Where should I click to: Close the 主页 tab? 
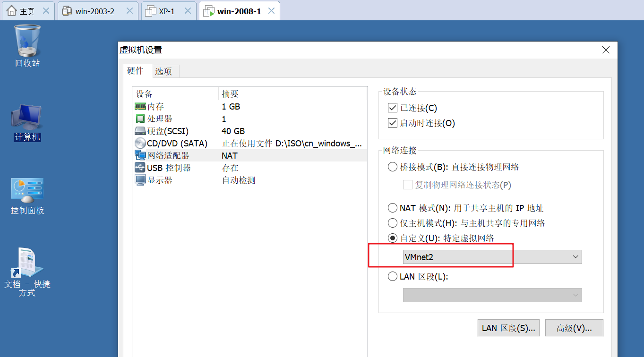46,11
